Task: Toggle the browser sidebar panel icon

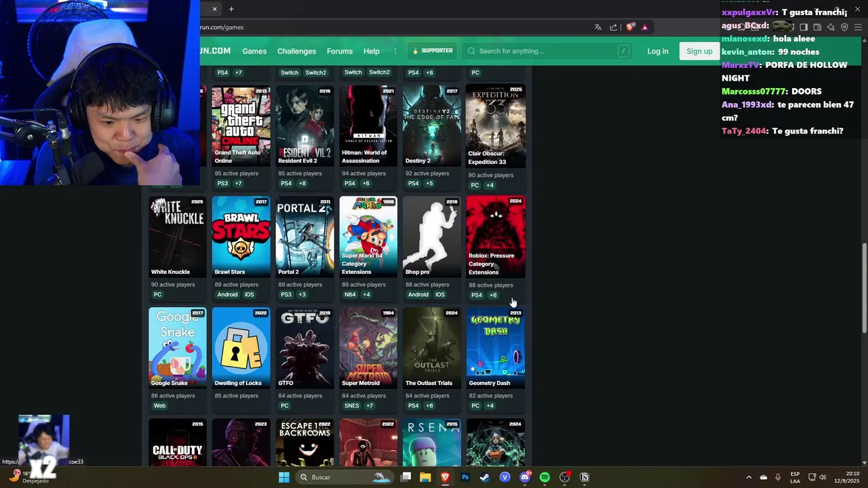Action: point(804,27)
